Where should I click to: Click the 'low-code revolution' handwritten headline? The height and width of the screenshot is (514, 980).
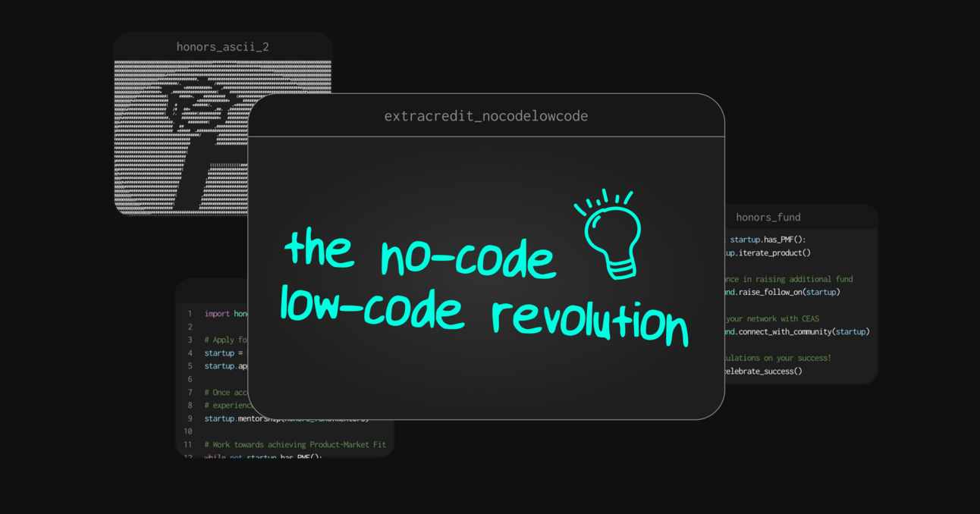(x=483, y=315)
